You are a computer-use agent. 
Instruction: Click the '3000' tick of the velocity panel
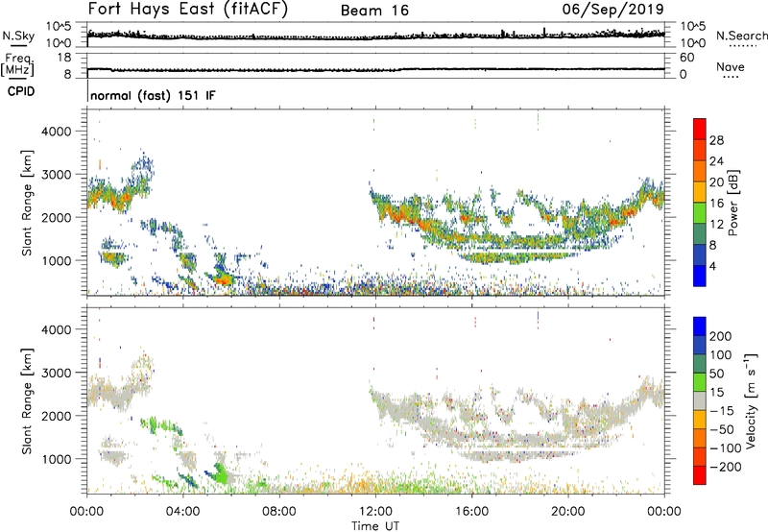pyautogui.click(x=56, y=373)
